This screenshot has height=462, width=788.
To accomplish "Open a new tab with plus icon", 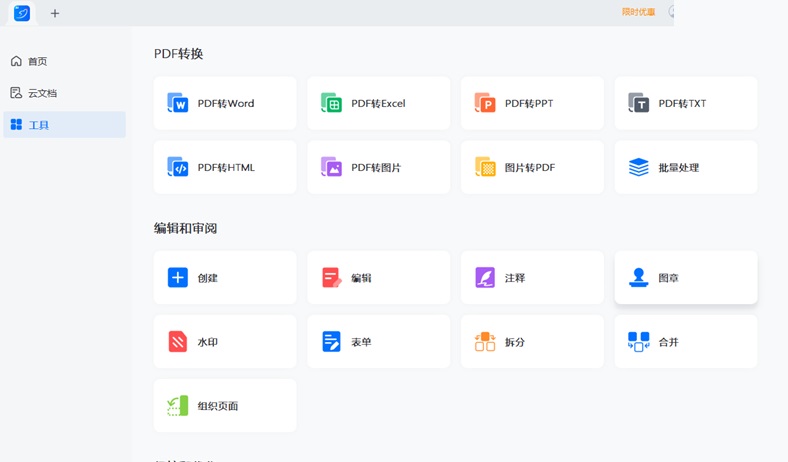I will click(55, 14).
